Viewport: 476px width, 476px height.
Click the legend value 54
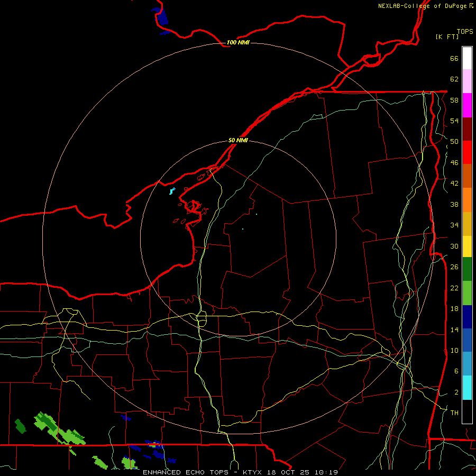point(454,121)
